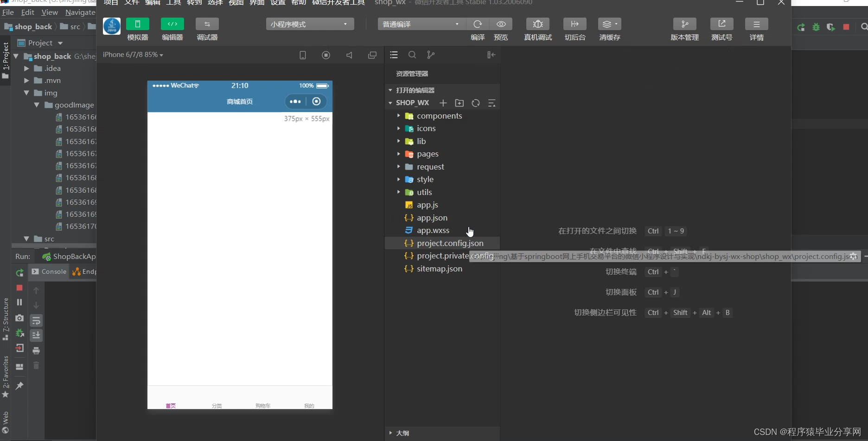Pause output in IntelliJ Run panel
This screenshot has height=441, width=868.
[x=19, y=302]
